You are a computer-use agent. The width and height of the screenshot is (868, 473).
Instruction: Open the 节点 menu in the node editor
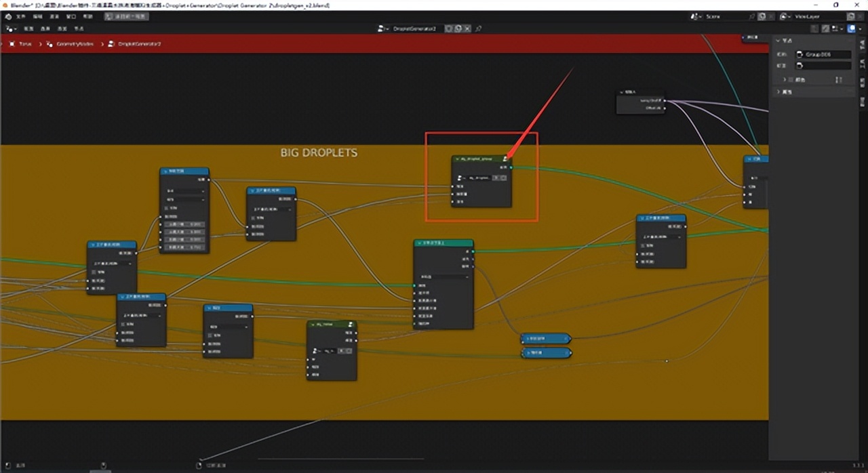(x=78, y=28)
